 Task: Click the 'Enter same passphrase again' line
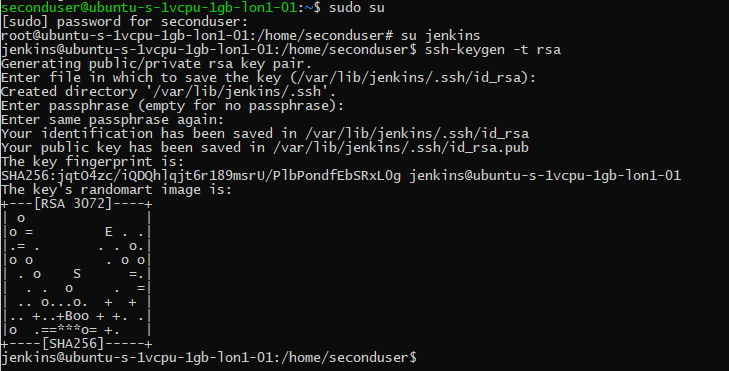(x=113, y=119)
